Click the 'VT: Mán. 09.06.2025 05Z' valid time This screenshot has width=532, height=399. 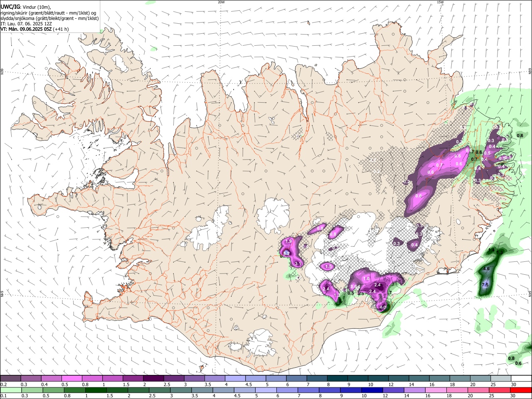click(26, 29)
